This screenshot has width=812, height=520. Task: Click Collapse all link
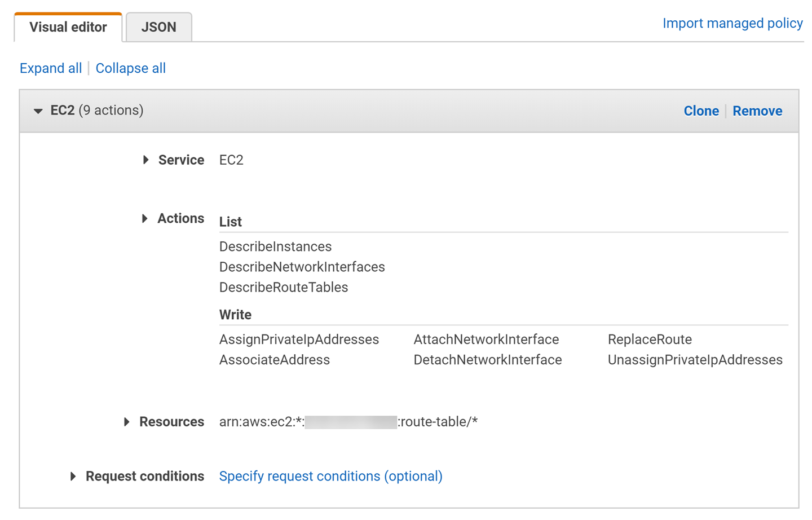pos(130,68)
